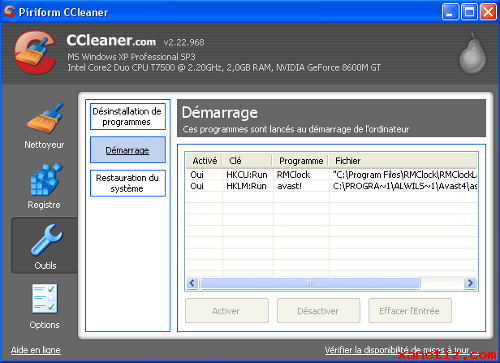Click the horizontal scrollbar thumb

coord(310,283)
